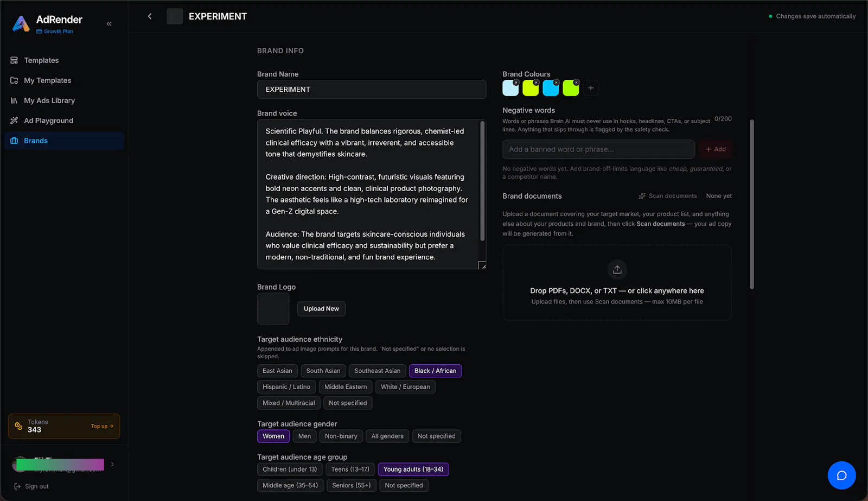Expand the user account chevron
The height and width of the screenshot is (501, 868).
point(112,464)
